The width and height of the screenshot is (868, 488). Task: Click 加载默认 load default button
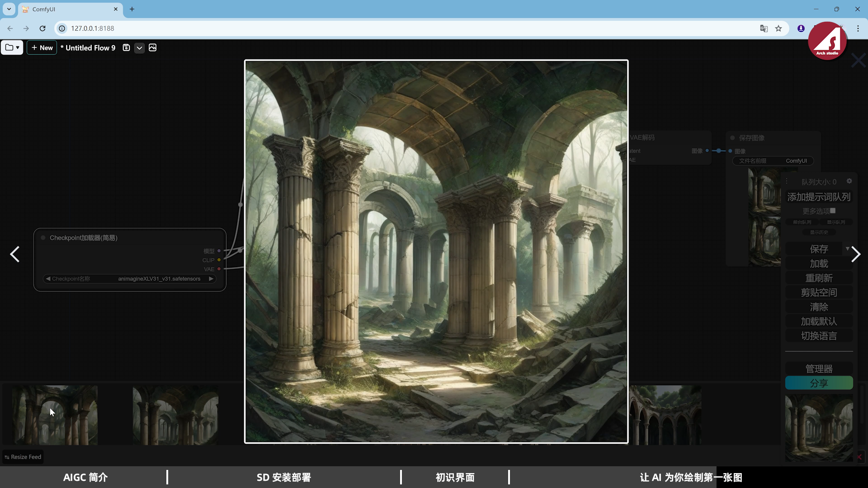tap(819, 321)
